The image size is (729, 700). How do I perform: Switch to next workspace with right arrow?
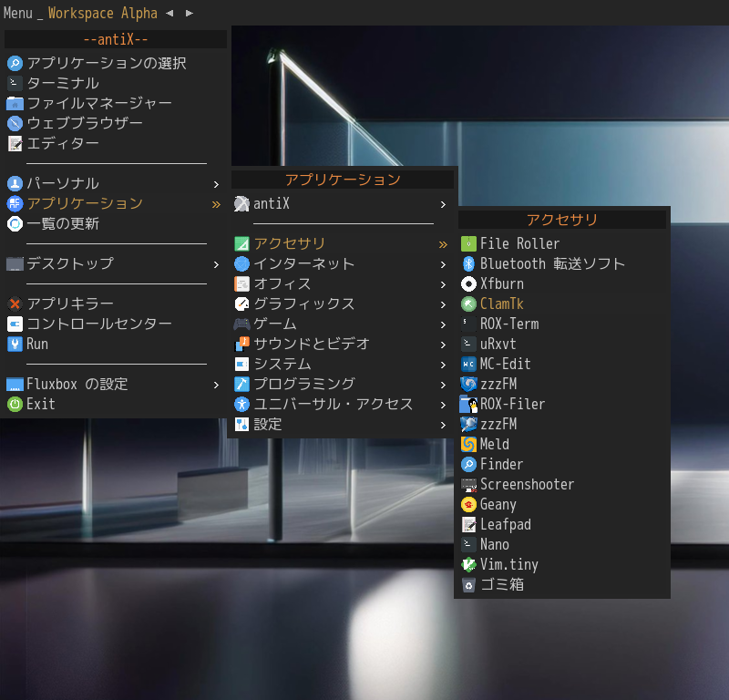[x=190, y=13]
